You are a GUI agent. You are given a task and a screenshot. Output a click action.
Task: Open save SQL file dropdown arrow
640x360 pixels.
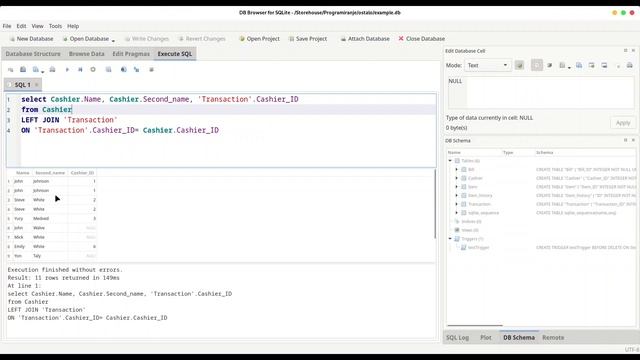pyautogui.click(x=42, y=71)
